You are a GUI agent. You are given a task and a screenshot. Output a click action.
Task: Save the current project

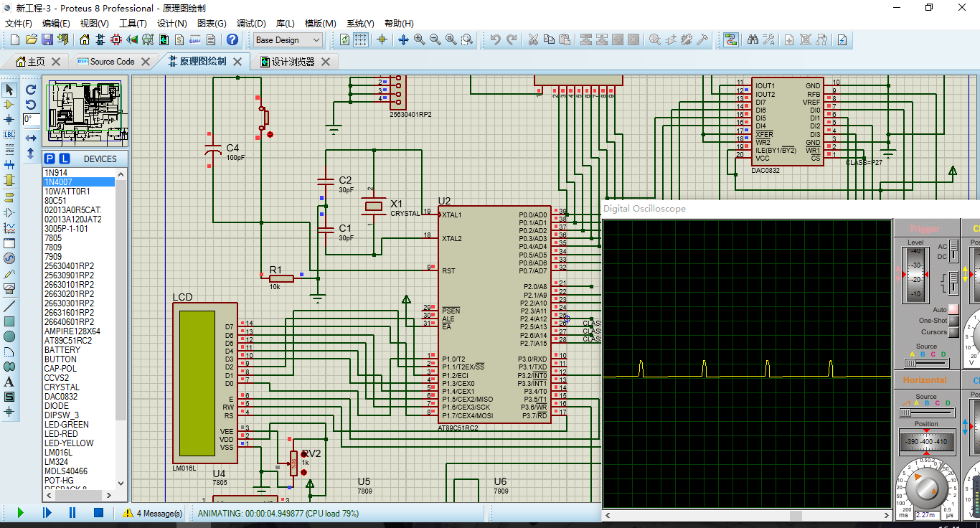point(47,40)
